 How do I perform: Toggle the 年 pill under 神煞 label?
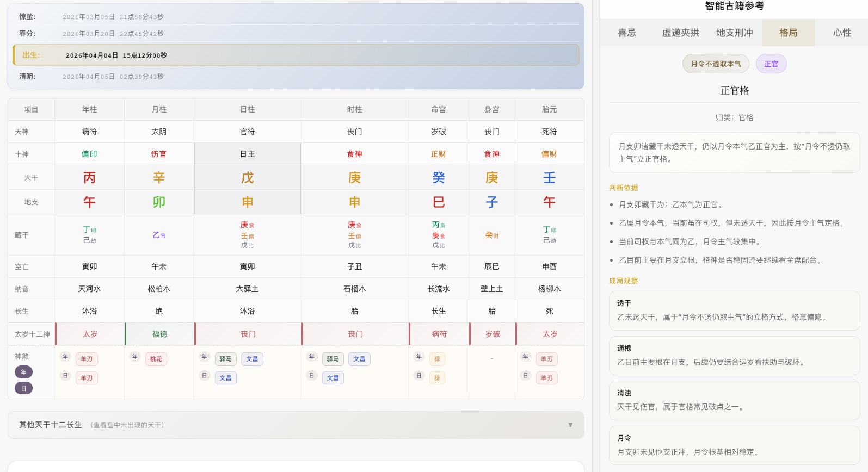pos(23,372)
